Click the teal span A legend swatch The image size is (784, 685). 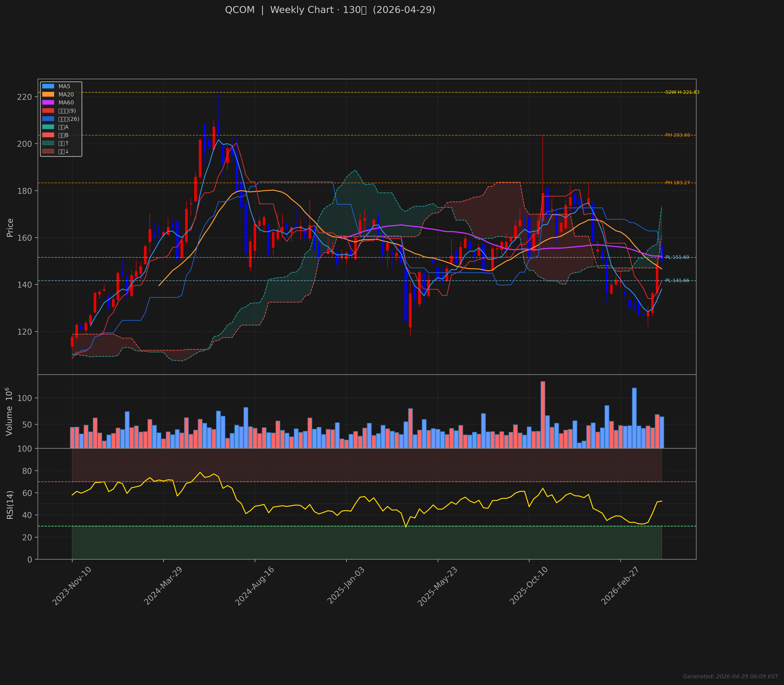48,127
